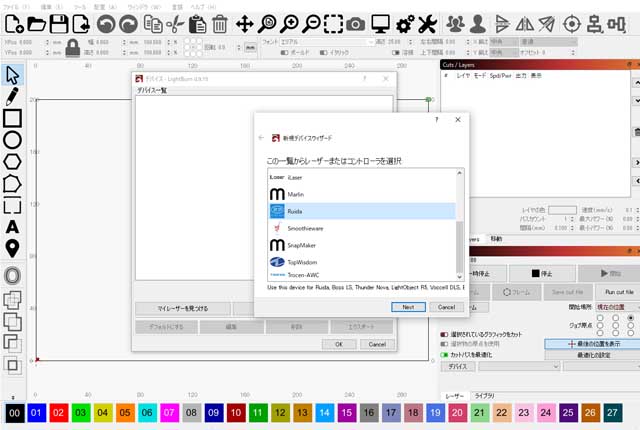Select Smoothieware in the controller list
The height and width of the screenshot is (430, 640).
[362, 228]
